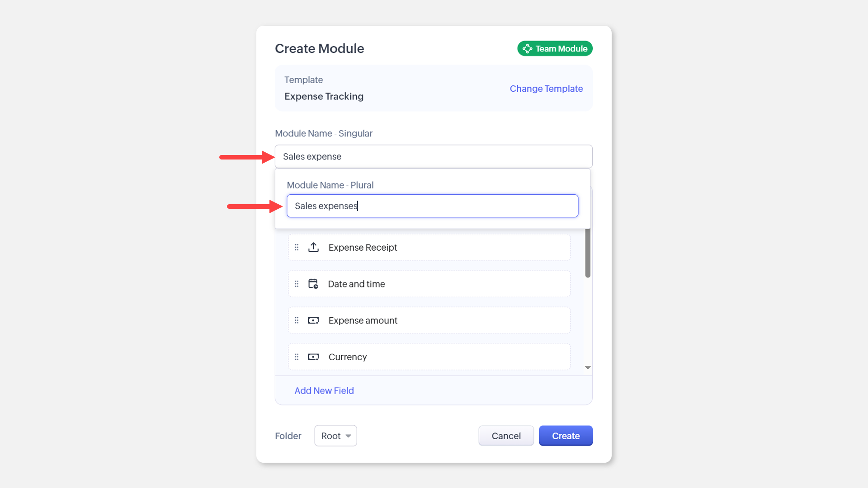The height and width of the screenshot is (488, 868).
Task: Click the upload icon beside Expense Receipt
Action: coord(313,247)
